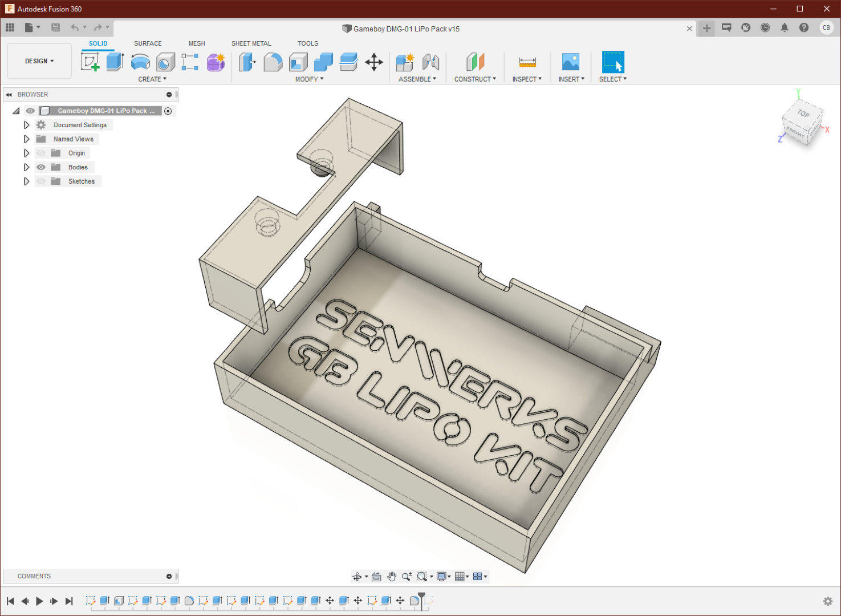Screen dimensions: 841x616
Task: Show the hidden Sketches folder
Action: pos(41,181)
